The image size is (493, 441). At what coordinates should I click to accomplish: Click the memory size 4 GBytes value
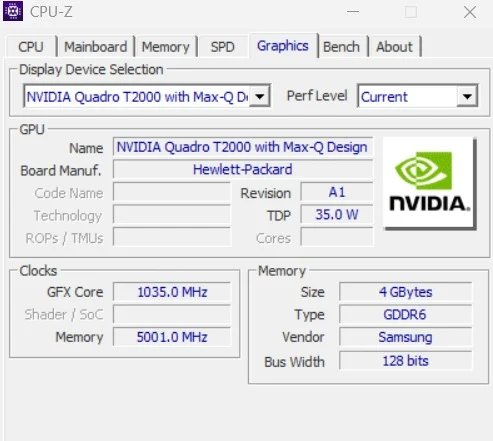pyautogui.click(x=406, y=292)
